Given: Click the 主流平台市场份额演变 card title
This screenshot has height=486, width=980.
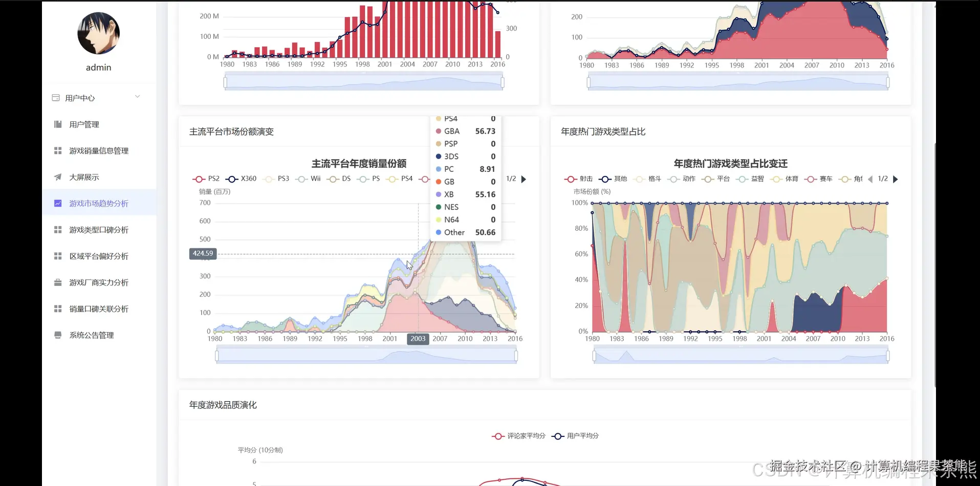Looking at the screenshot, I should point(231,131).
